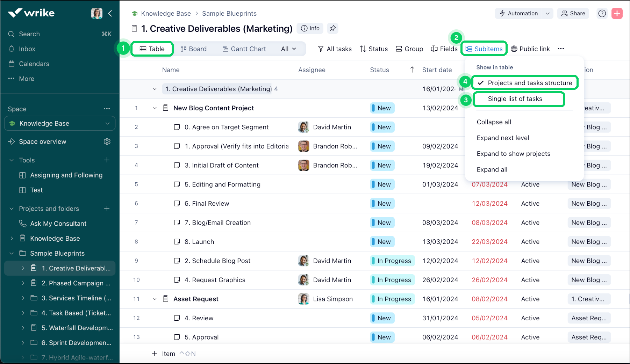Click '+ Item' to add a new row

click(163, 354)
